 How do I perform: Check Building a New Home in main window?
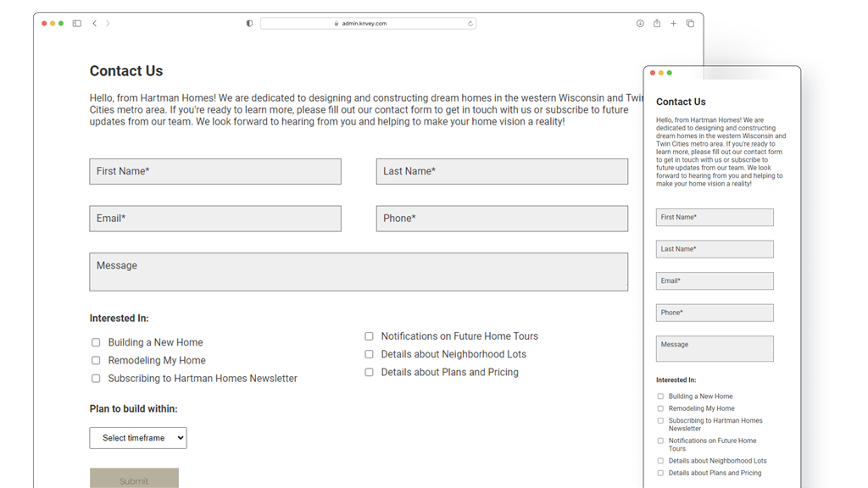coord(96,342)
